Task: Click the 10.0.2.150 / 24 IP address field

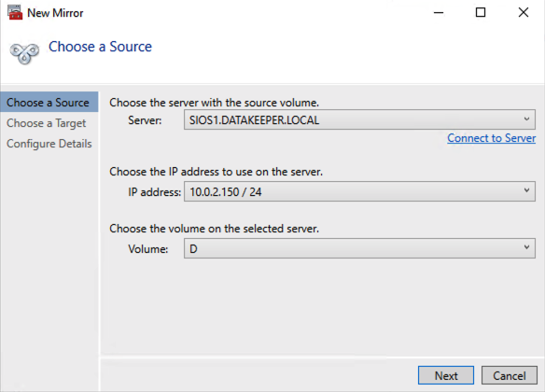Action: point(359,191)
